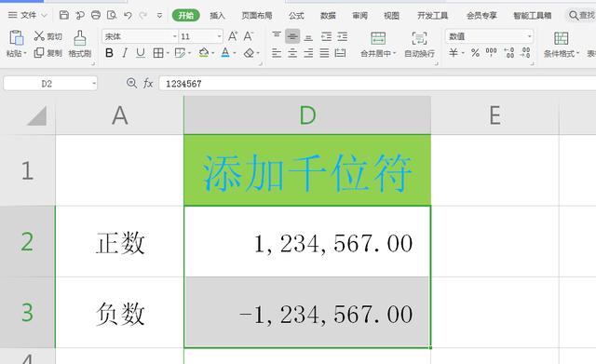Decrease decimal places
596x364 pixels.
click(525, 53)
